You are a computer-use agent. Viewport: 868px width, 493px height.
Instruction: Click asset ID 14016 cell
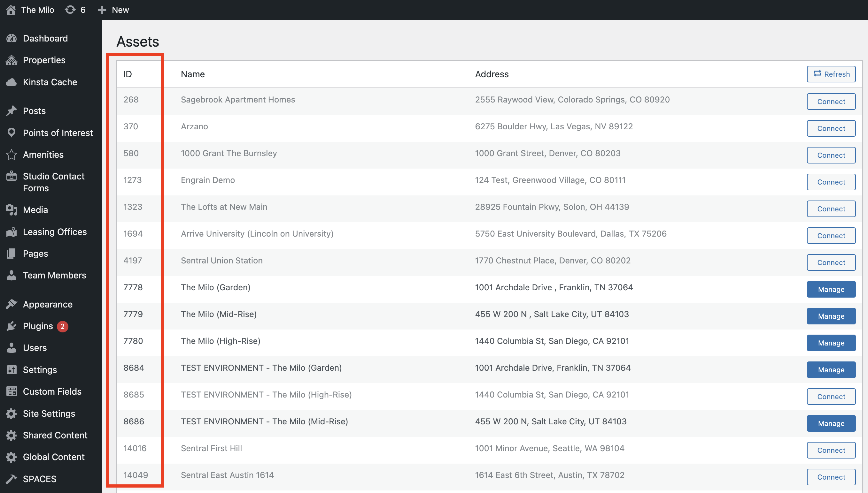(x=135, y=448)
